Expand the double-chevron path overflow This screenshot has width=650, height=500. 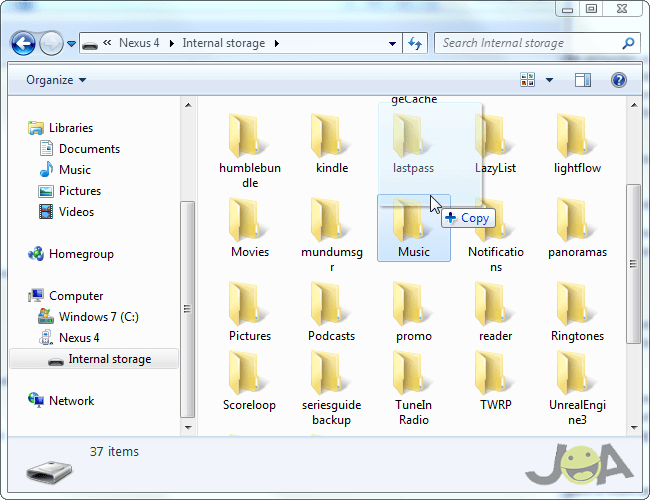click(107, 43)
